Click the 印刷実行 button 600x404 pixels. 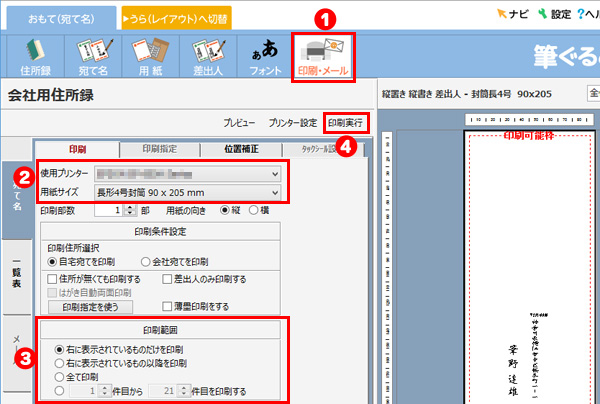[344, 122]
